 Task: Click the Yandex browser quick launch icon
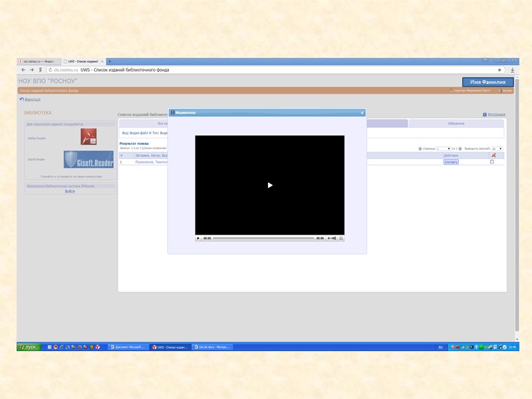click(x=98, y=347)
